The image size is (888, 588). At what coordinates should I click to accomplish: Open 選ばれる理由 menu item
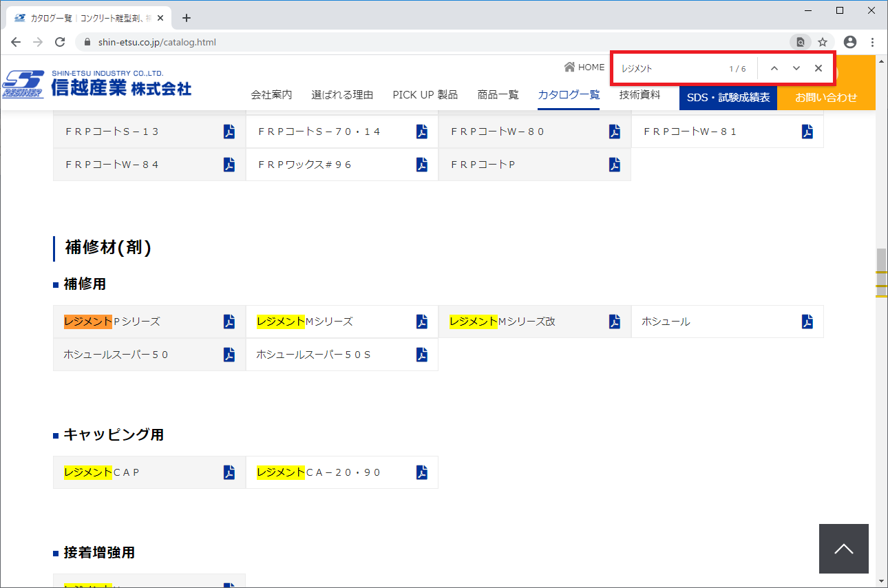tap(342, 95)
